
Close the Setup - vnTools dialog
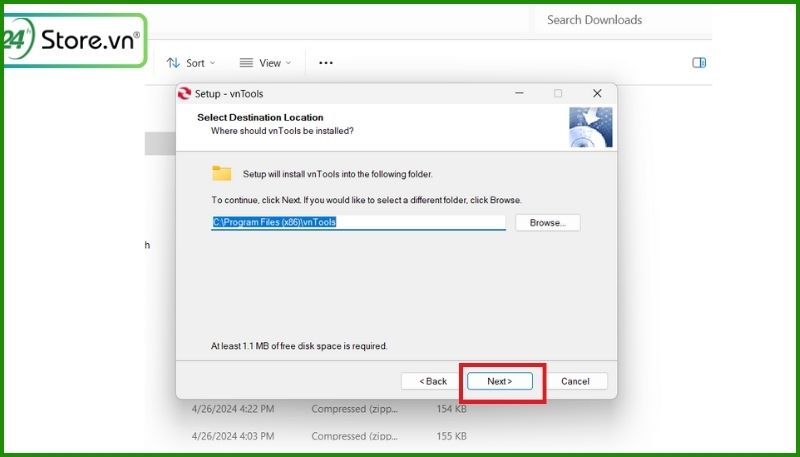(597, 93)
